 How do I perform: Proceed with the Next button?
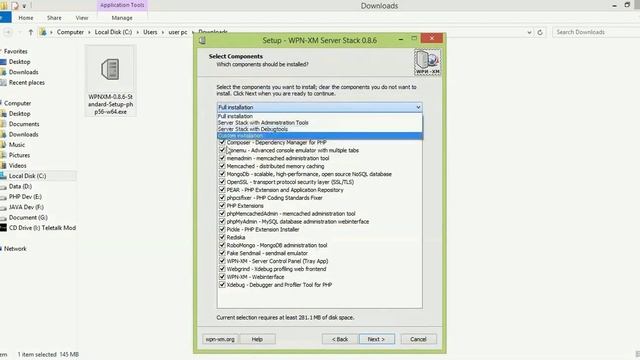tap(377, 339)
